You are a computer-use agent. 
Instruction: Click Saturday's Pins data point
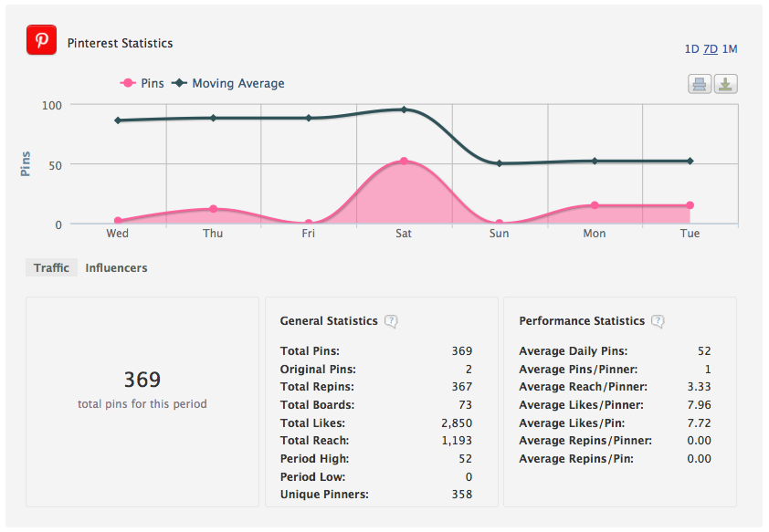pos(404,162)
